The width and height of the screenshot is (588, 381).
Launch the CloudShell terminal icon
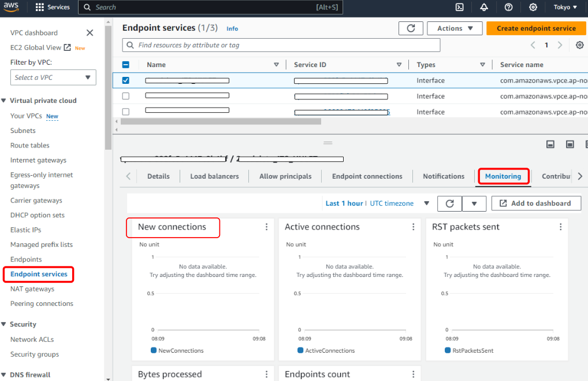459,7
